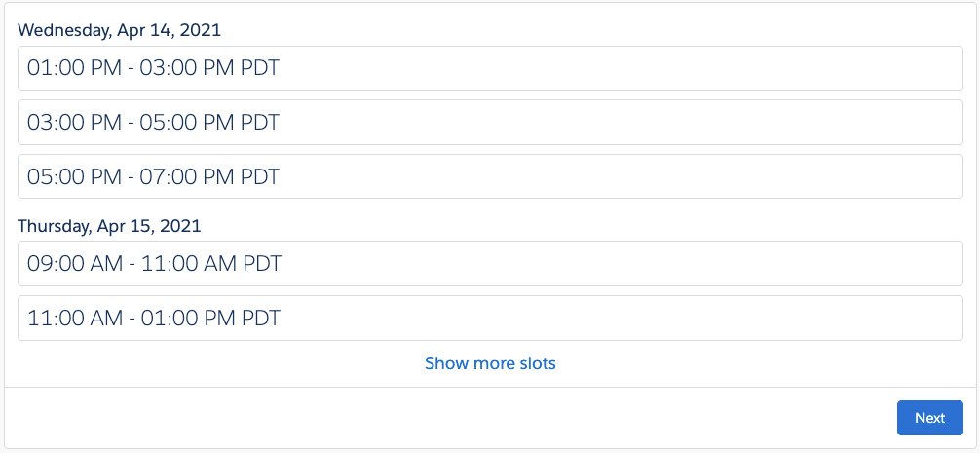This screenshot has width=980, height=453.
Task: Pick the Apr 14 slot starting 1 PM
Action: (490, 68)
